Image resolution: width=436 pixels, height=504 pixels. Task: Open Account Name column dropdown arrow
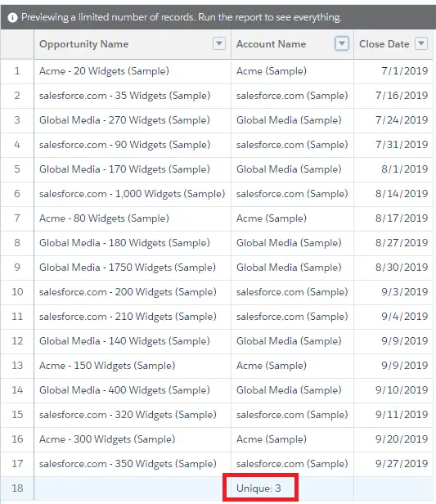(342, 43)
